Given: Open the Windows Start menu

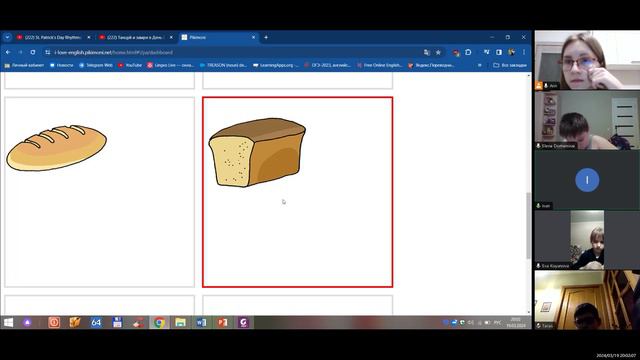Looking at the screenshot, I should point(8,322).
